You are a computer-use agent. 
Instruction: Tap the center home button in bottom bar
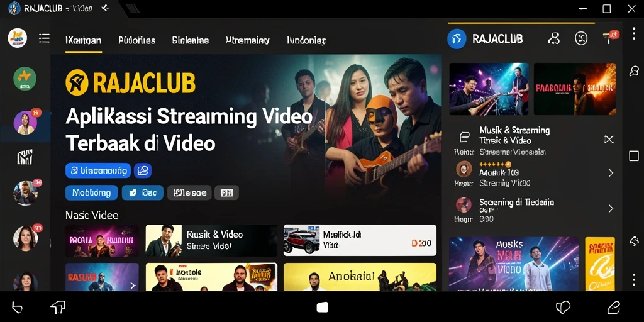[323, 307]
